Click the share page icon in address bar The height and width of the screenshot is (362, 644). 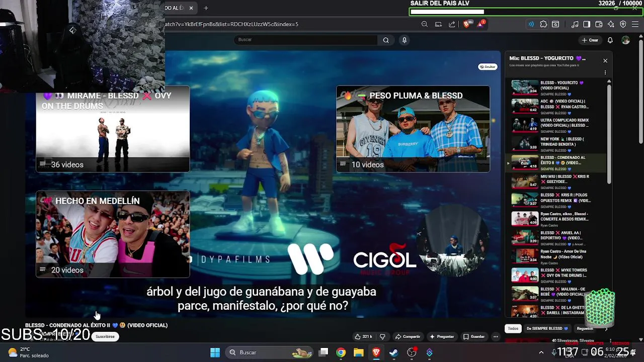(x=452, y=24)
